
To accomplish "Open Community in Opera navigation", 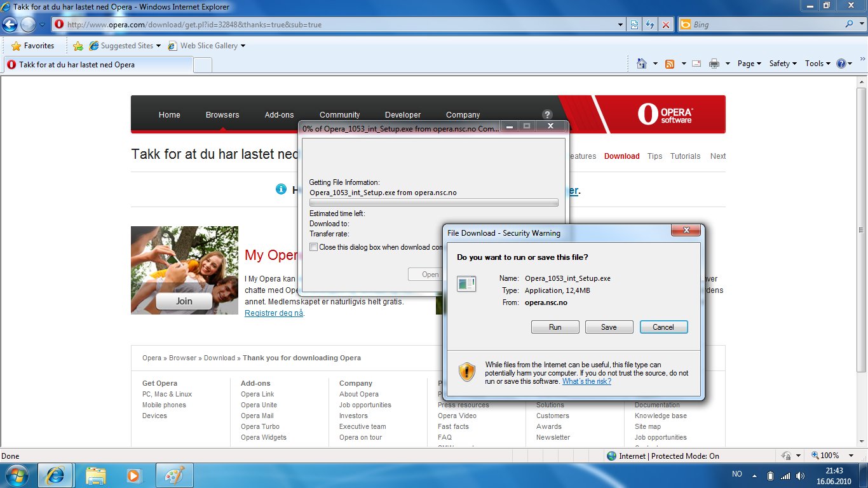I will (339, 115).
